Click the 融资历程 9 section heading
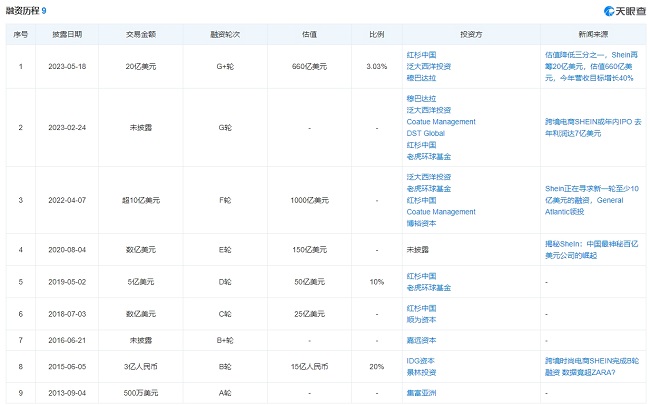This screenshot has height=405, width=650. 26,11
